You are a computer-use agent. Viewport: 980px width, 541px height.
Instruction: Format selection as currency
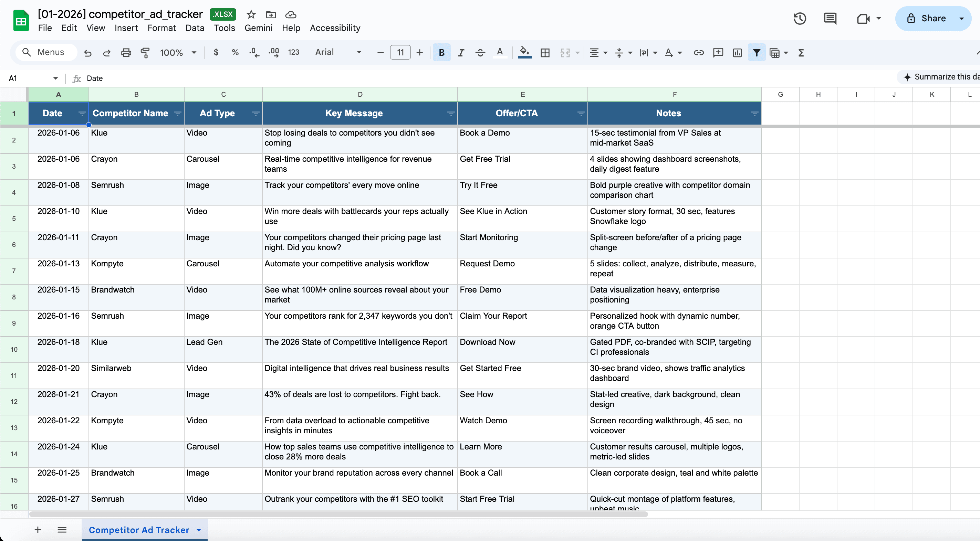click(216, 52)
